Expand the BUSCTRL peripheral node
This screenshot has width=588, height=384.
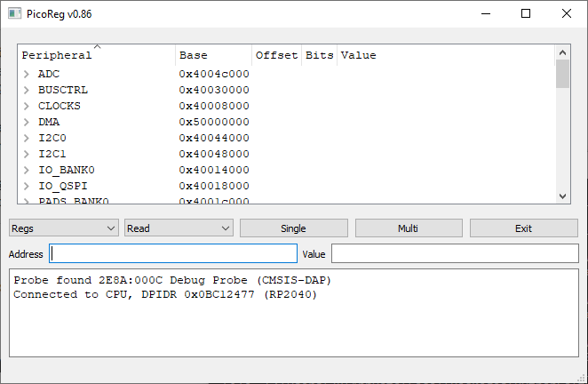(x=27, y=90)
